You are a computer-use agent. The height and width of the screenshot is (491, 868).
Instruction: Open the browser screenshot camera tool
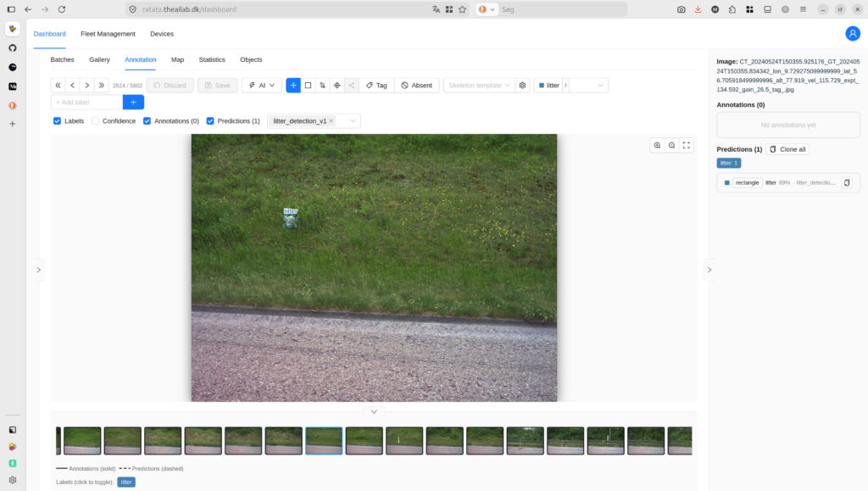(681, 9)
